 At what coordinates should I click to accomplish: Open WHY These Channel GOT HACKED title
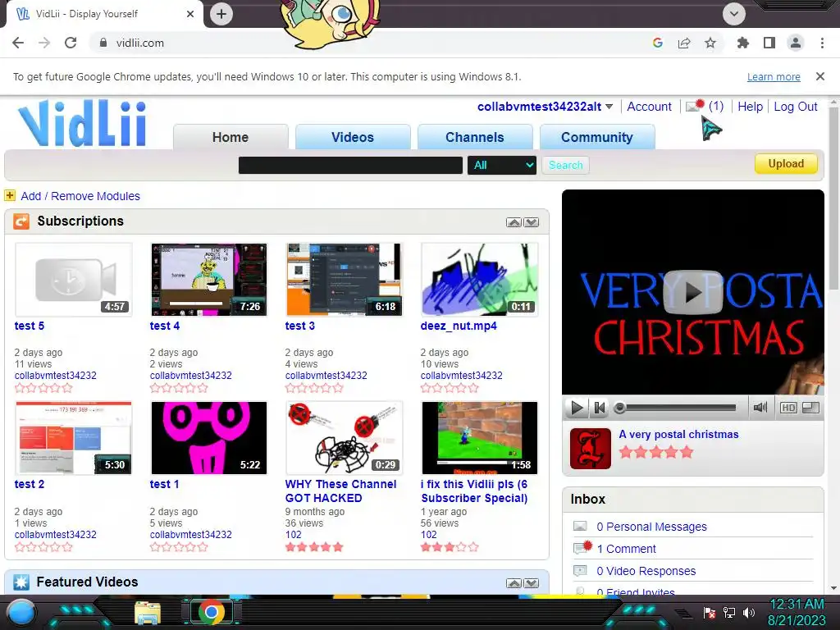click(340, 491)
